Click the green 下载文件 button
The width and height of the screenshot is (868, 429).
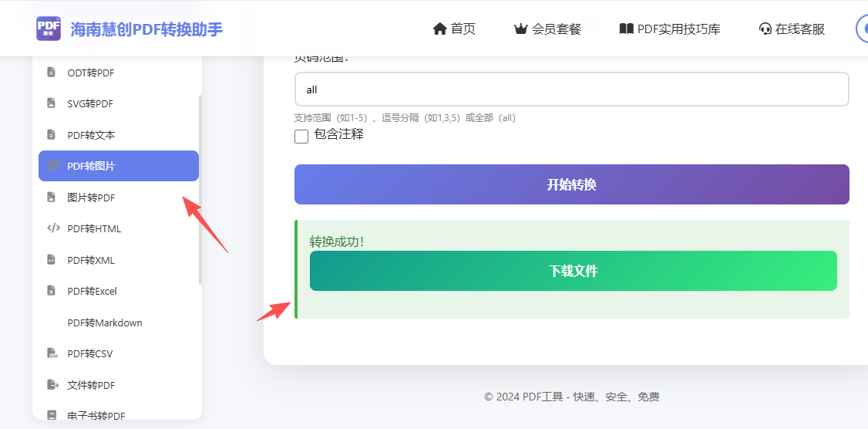(574, 271)
